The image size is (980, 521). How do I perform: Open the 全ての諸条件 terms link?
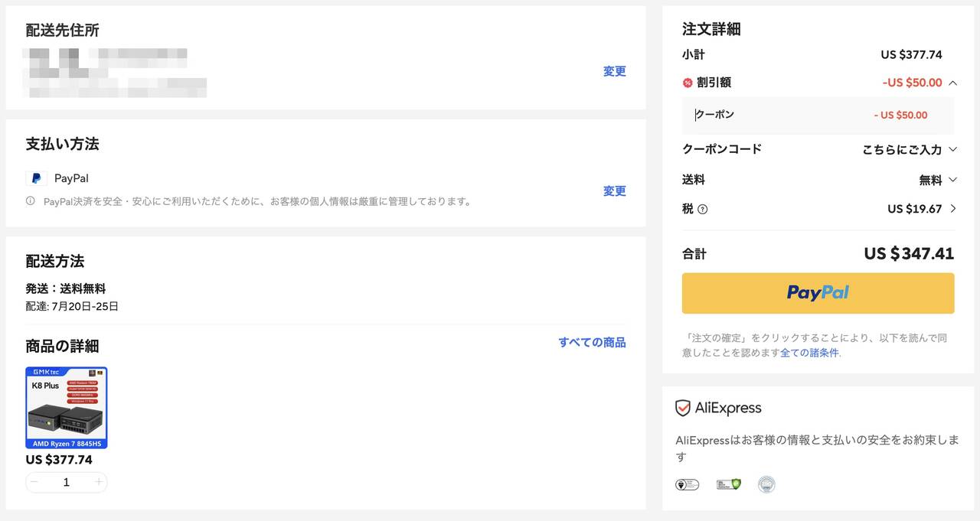(809, 353)
